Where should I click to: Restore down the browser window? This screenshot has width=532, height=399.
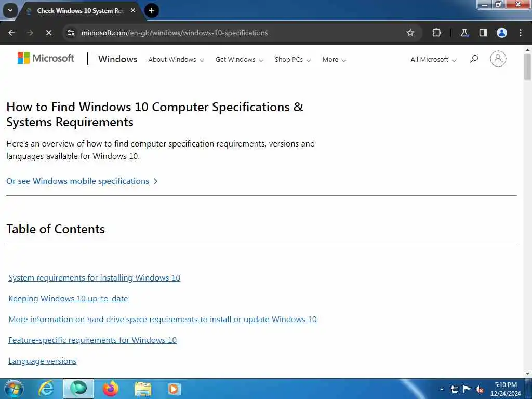pyautogui.click(x=498, y=4)
